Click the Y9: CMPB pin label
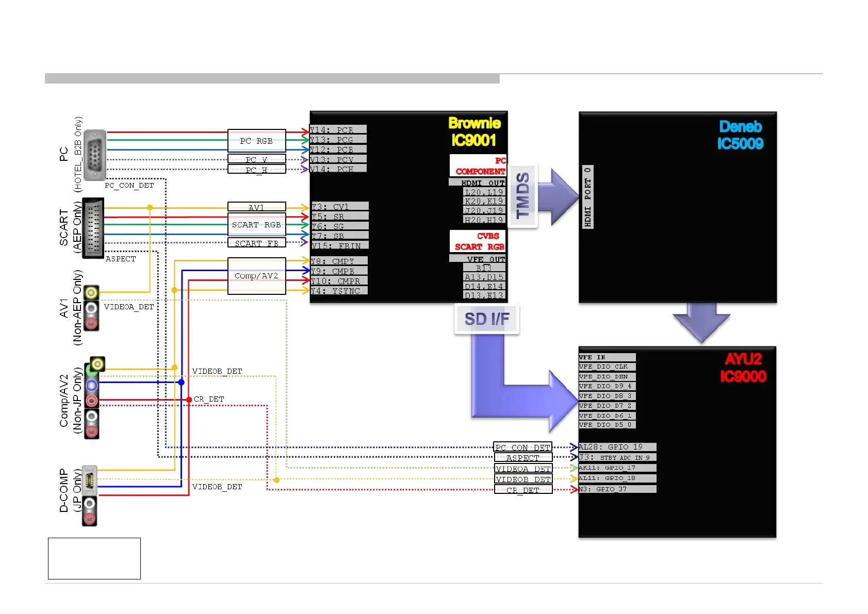The width and height of the screenshot is (868, 614). [339, 271]
